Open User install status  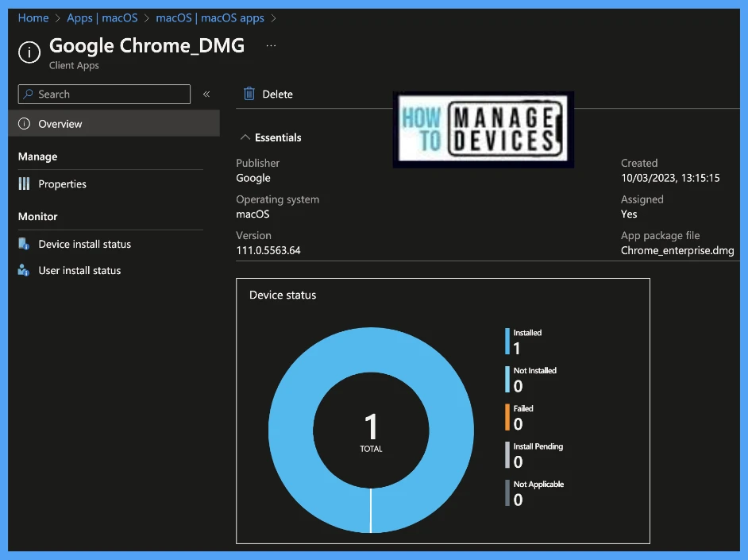pos(79,270)
